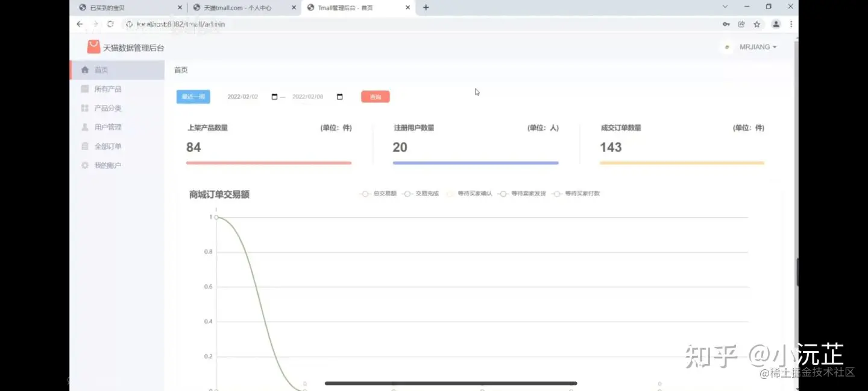Click the red bar under 上架产品数量

click(x=269, y=163)
